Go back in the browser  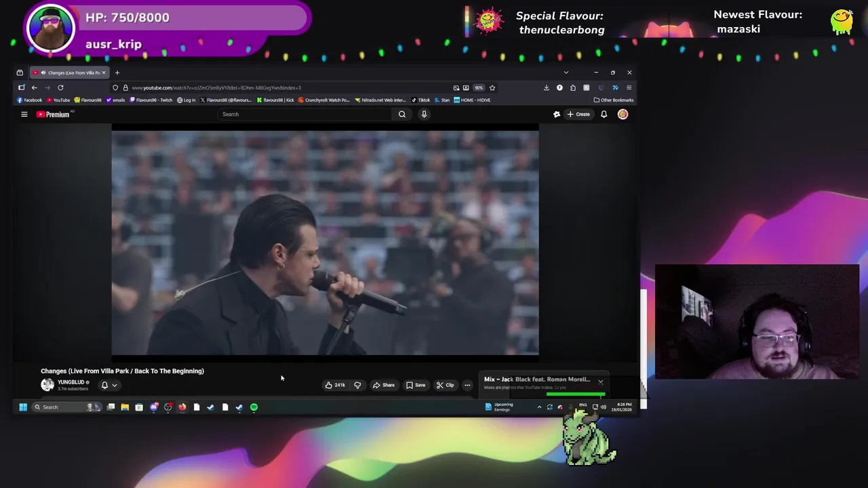34,87
